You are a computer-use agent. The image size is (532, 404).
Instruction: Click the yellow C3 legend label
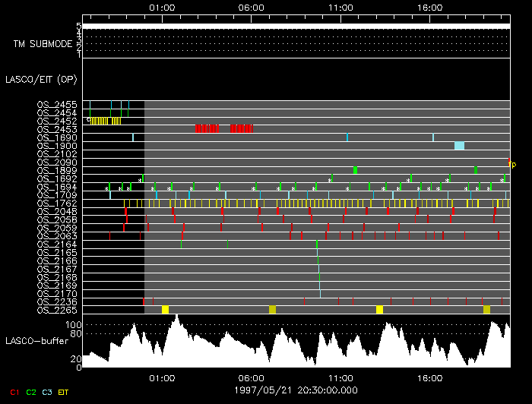48,392
